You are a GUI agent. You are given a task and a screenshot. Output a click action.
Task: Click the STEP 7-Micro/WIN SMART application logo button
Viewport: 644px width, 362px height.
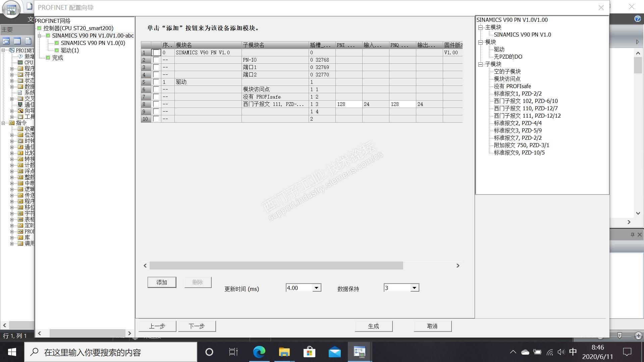point(11,10)
